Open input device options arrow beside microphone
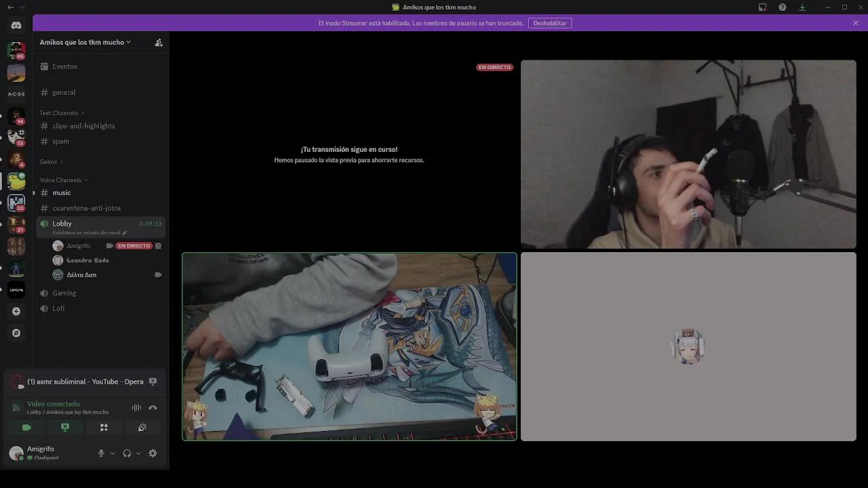This screenshot has width=868, height=488. (x=113, y=453)
